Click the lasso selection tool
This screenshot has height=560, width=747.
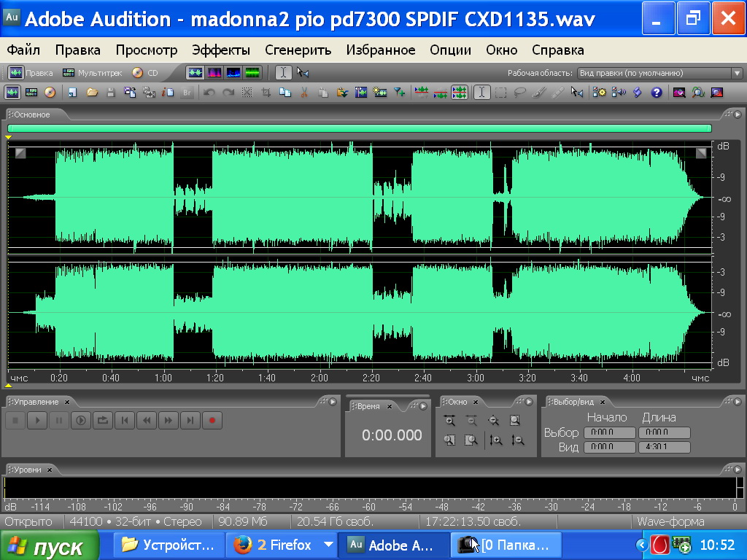click(519, 93)
